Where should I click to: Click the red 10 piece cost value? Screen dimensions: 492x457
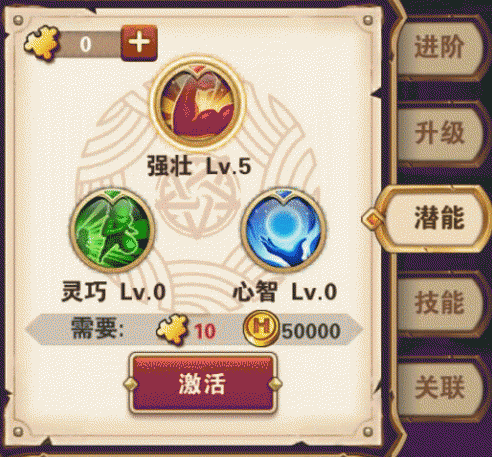pyautogui.click(x=205, y=331)
